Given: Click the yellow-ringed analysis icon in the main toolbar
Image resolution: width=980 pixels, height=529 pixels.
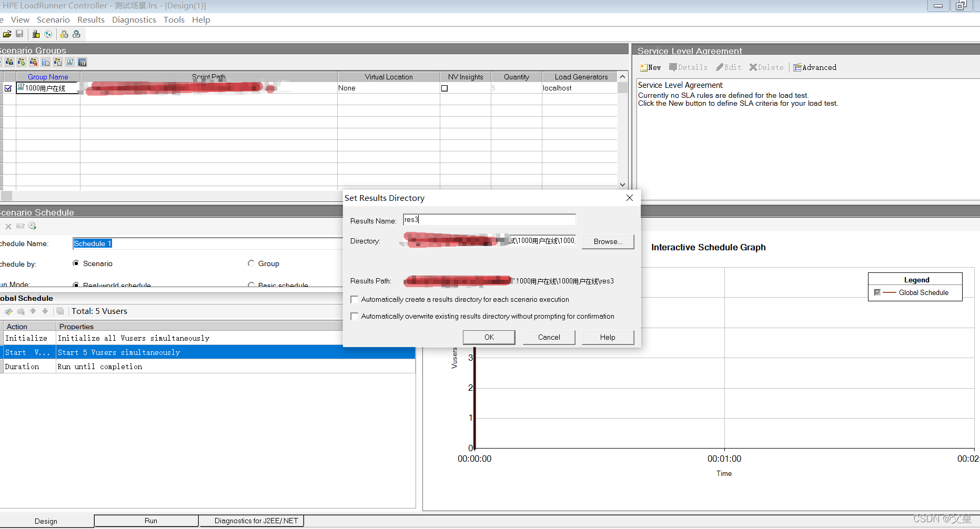Looking at the screenshot, I should [64, 34].
